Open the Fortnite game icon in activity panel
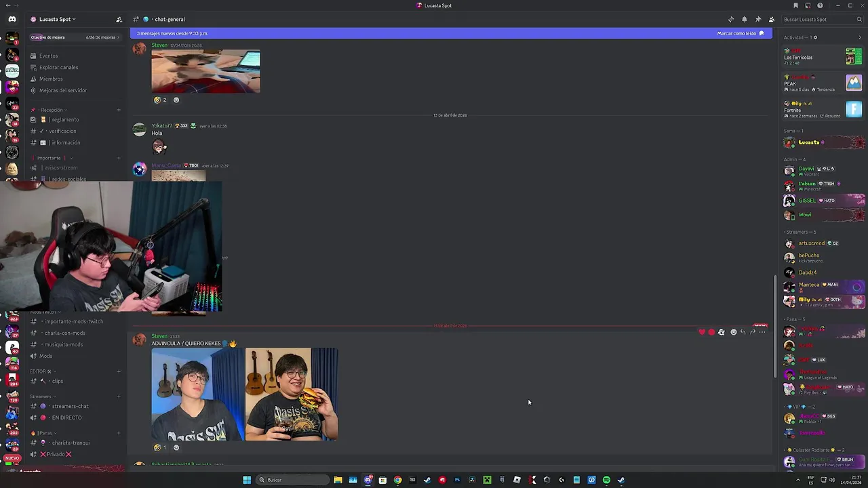The height and width of the screenshot is (488, 868). [854, 109]
